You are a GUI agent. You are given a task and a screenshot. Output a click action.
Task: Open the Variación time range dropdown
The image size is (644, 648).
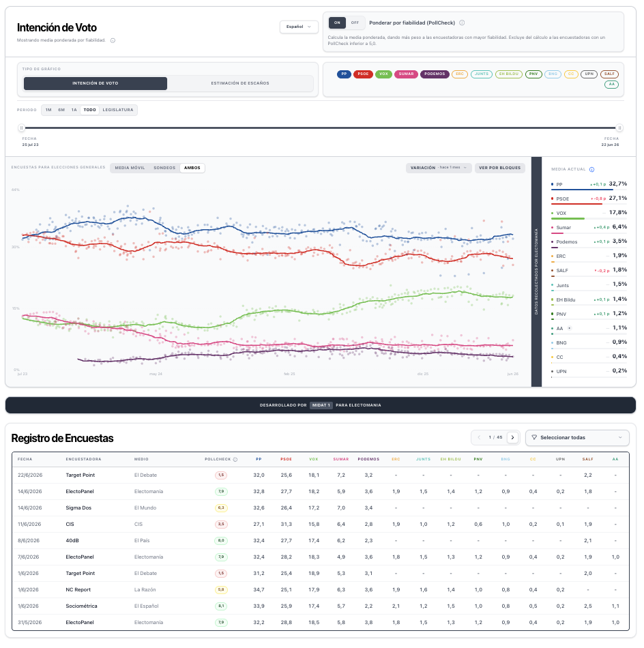(439, 168)
